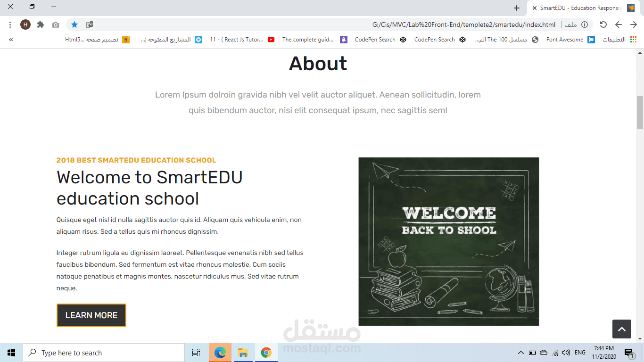Open File Explorer from the taskbar
The image size is (644, 362).
click(243, 353)
